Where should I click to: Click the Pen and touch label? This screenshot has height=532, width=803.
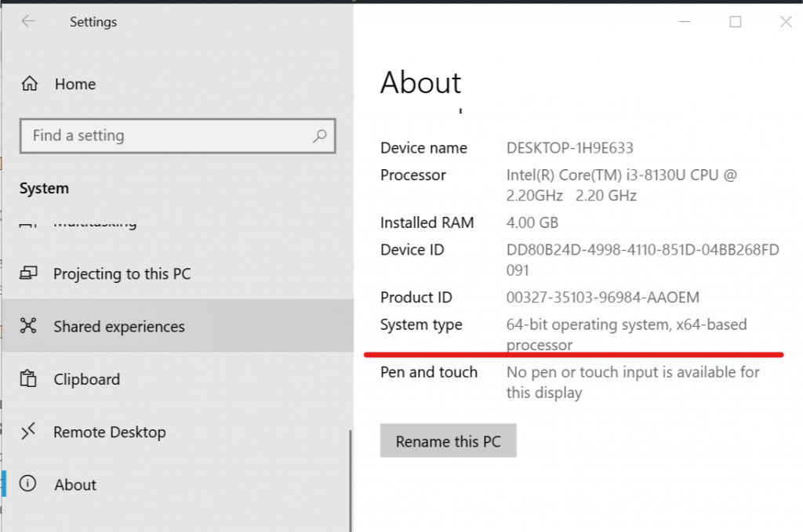click(429, 372)
